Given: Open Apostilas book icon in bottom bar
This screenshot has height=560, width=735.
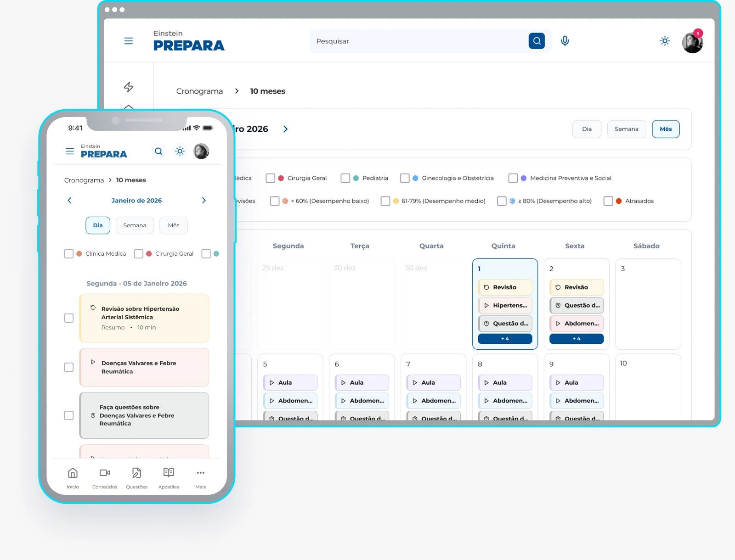Looking at the screenshot, I should pyautogui.click(x=169, y=473).
